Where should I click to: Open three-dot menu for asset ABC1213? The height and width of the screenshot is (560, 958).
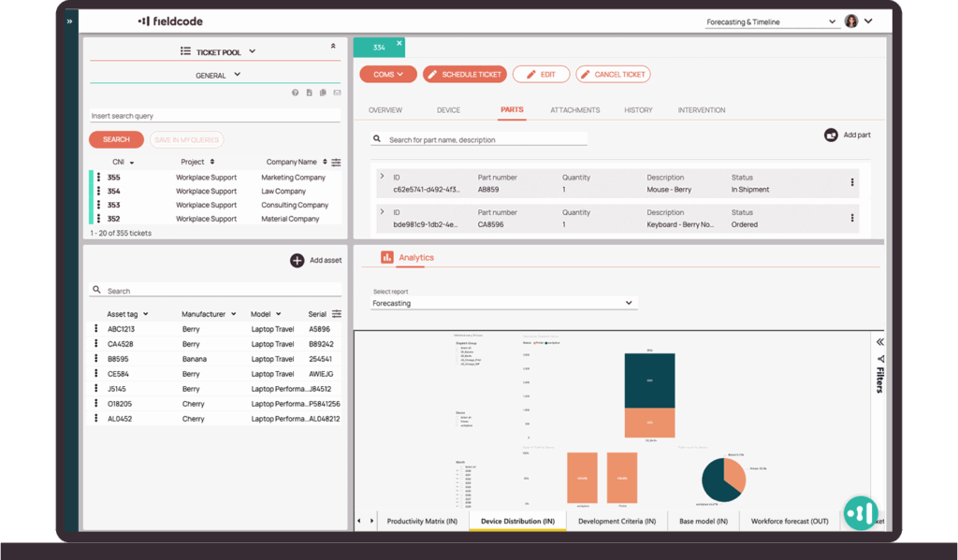96,329
